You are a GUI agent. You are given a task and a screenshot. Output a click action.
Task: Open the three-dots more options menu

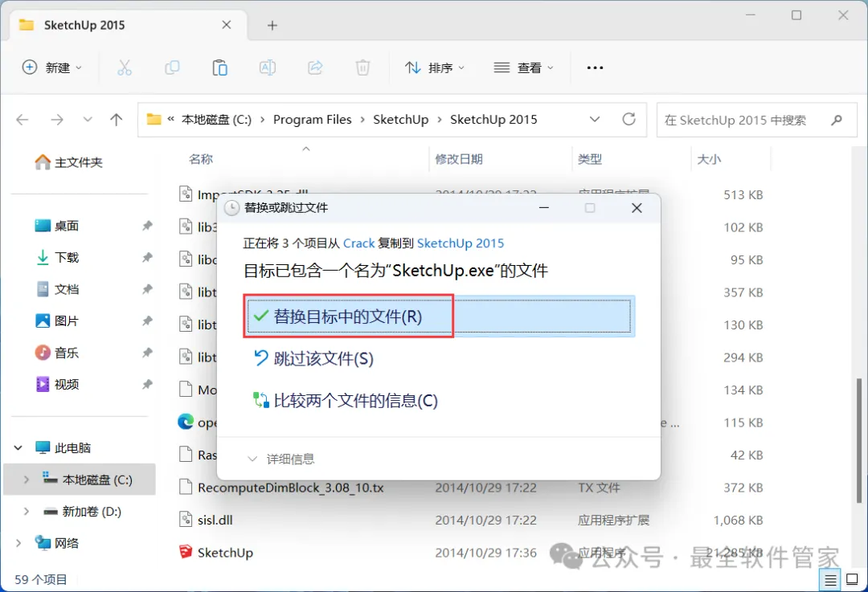595,67
